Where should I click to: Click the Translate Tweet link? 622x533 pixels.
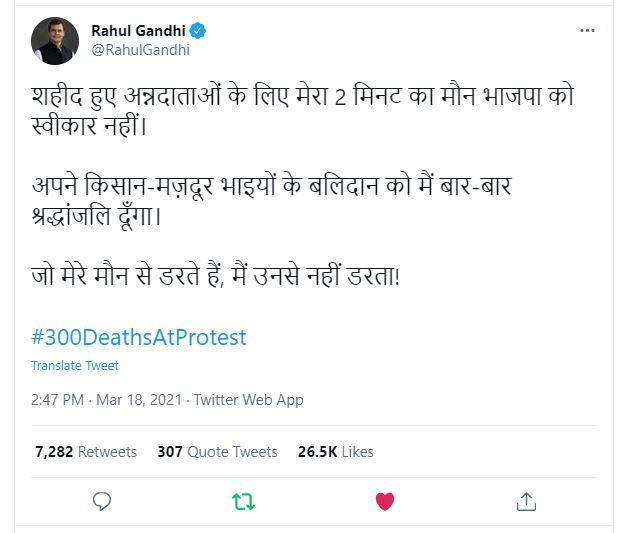[x=75, y=366]
